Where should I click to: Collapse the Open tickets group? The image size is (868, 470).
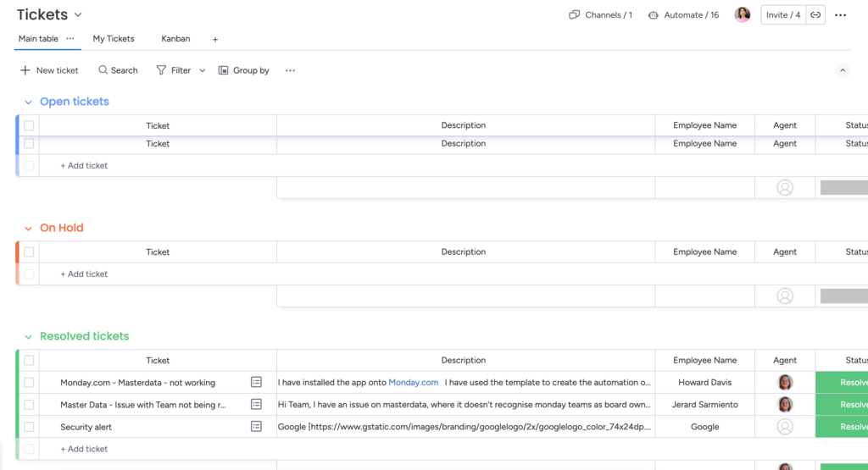28,102
